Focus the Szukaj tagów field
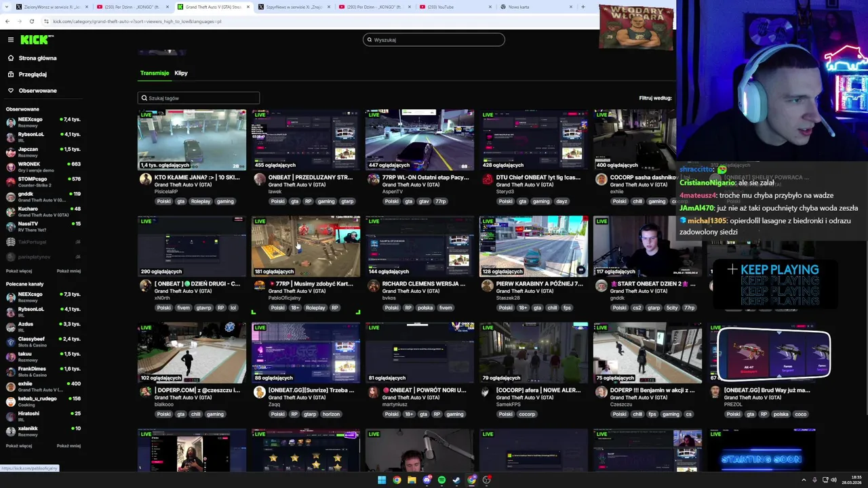Image resolution: width=868 pixels, height=488 pixels. point(198,98)
